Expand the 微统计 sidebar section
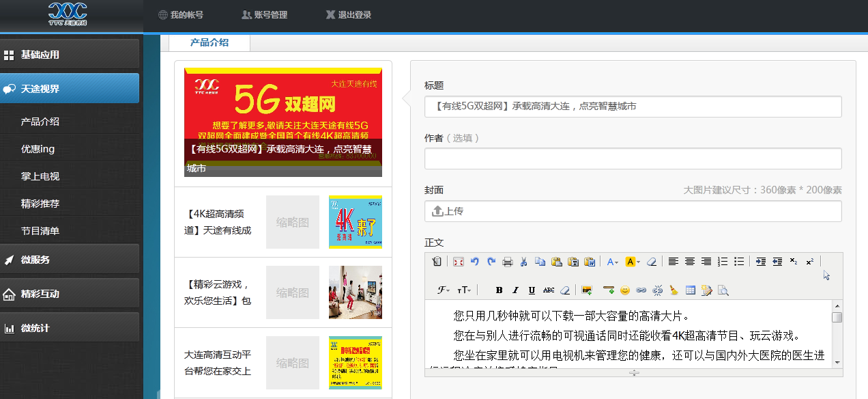The width and height of the screenshot is (868, 399). click(70, 327)
